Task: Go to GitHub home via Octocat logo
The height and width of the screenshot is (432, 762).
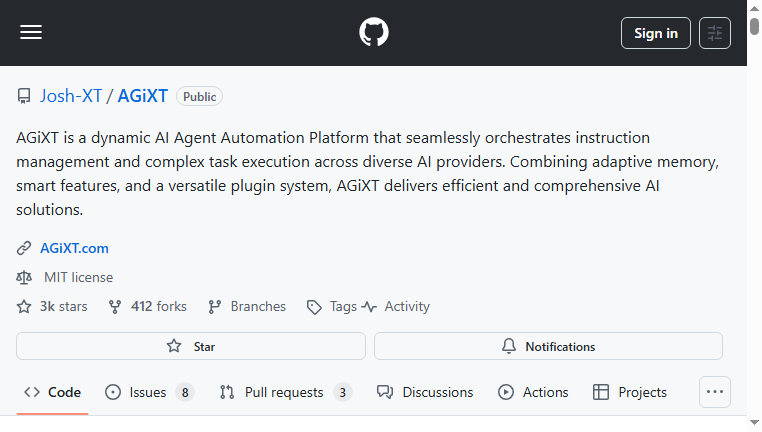Action: pyautogui.click(x=374, y=32)
